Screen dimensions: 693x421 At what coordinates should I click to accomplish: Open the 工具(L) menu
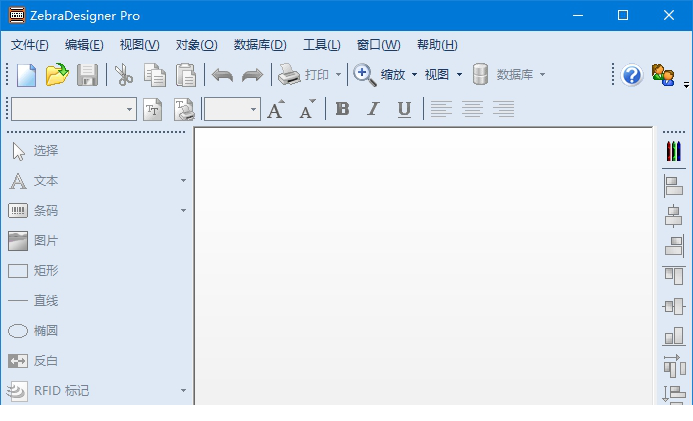pos(321,45)
